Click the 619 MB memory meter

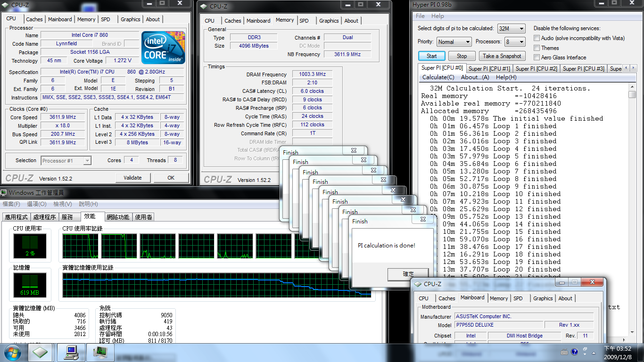(30, 285)
